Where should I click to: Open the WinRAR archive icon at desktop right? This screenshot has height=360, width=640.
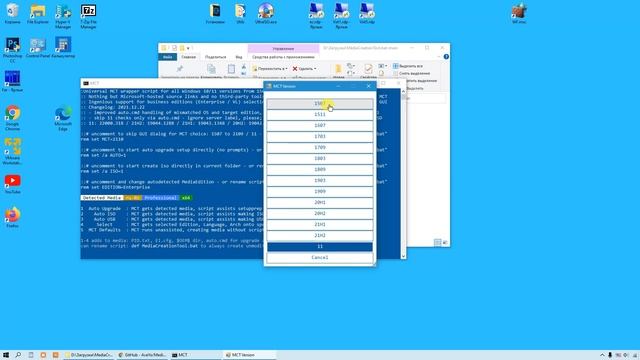(519, 13)
